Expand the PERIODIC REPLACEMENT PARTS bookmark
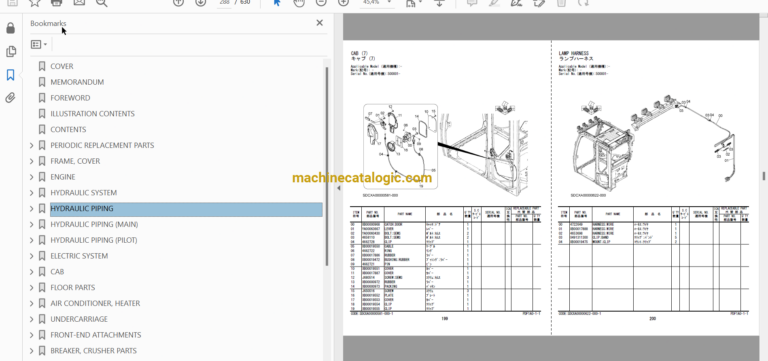Screen dimensions: 768x361 click(32, 145)
